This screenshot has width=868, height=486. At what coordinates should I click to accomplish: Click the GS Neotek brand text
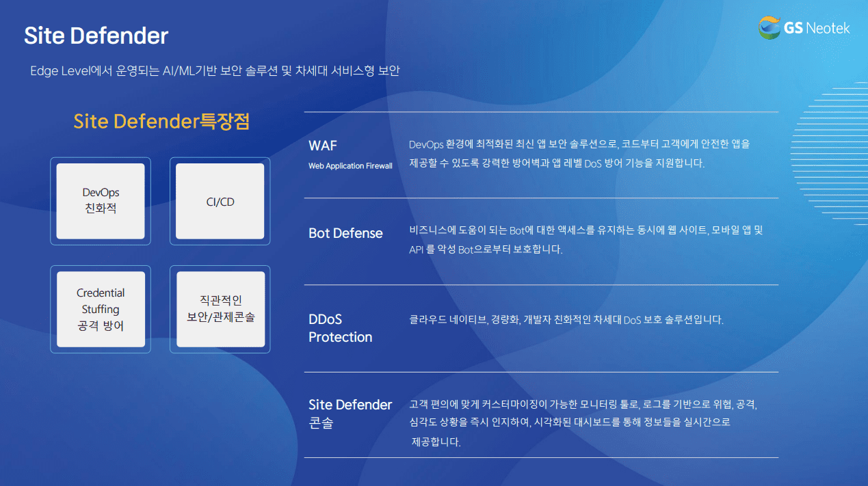click(817, 28)
